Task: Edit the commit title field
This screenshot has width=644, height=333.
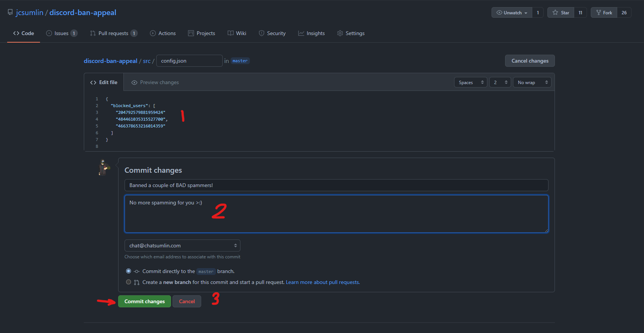Action: pyautogui.click(x=336, y=185)
